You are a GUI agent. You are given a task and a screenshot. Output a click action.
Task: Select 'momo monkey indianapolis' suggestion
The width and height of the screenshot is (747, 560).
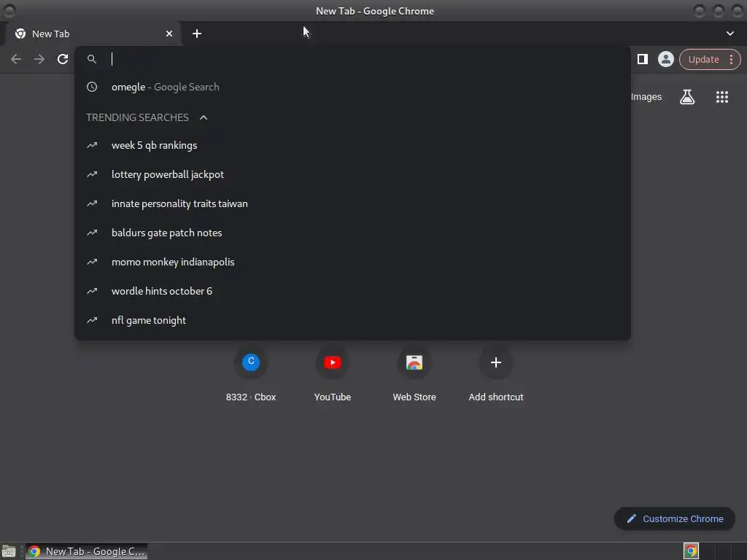352,262
